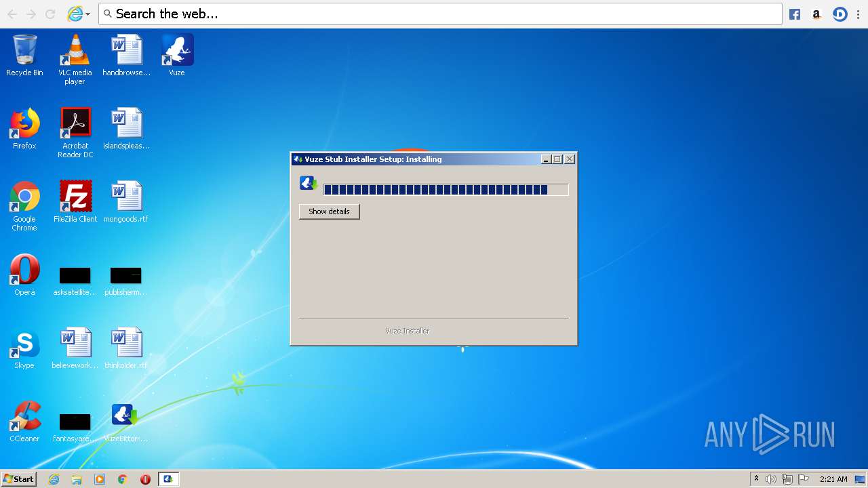Screen dimensions: 868x488
Task: Click the taskbar clock 2:21 AM
Action: tap(833, 479)
